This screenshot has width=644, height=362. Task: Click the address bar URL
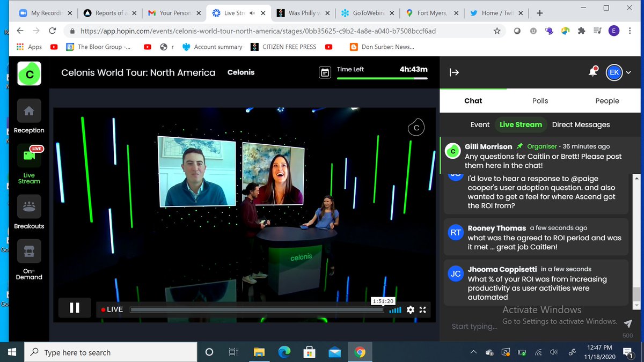pyautogui.click(x=258, y=31)
